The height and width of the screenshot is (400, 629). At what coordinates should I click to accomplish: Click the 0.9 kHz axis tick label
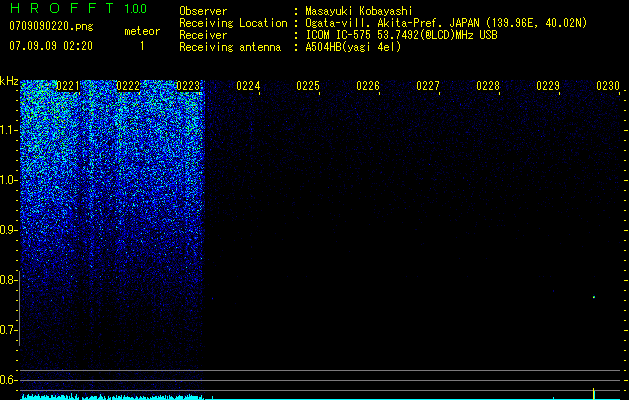(x=9, y=230)
